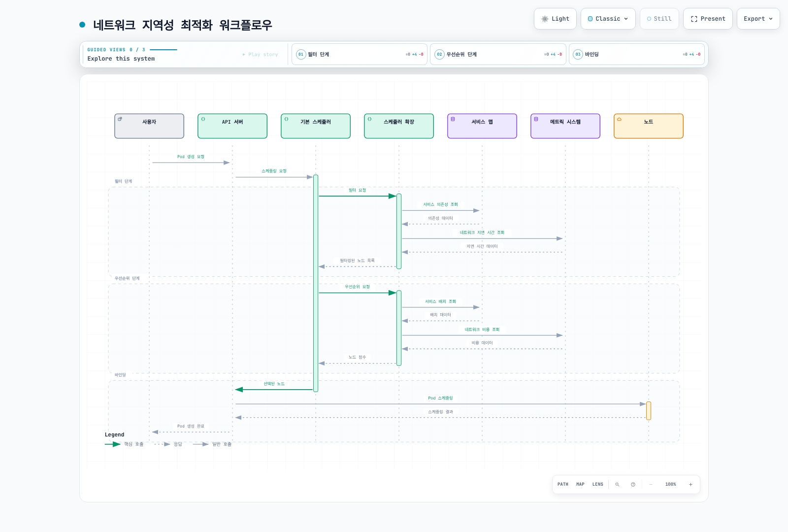Play the guided story

click(x=260, y=55)
